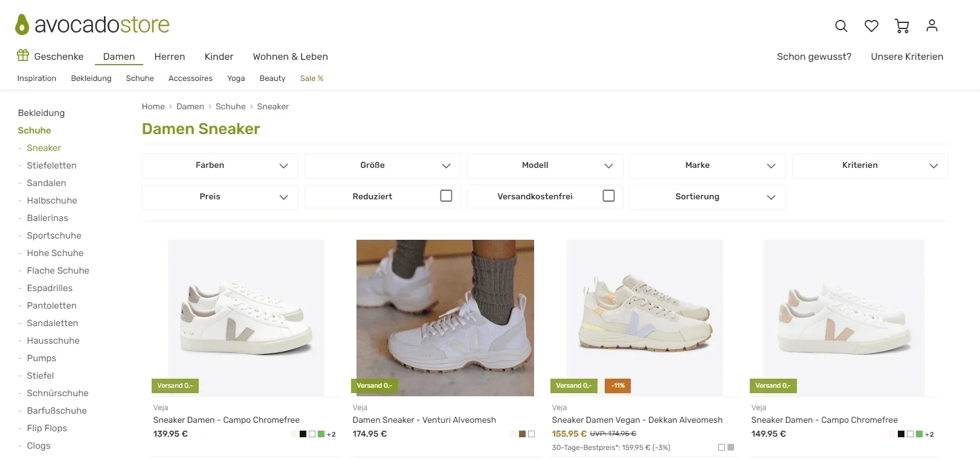
Task: Go to the Home breadcrumb
Action: (x=153, y=106)
